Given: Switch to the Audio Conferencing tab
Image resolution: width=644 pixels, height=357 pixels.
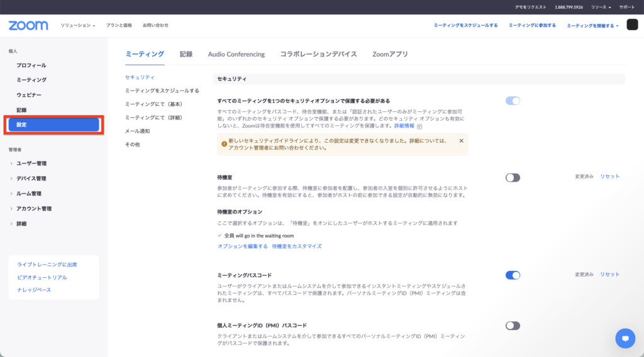Looking at the screenshot, I should 236,54.
